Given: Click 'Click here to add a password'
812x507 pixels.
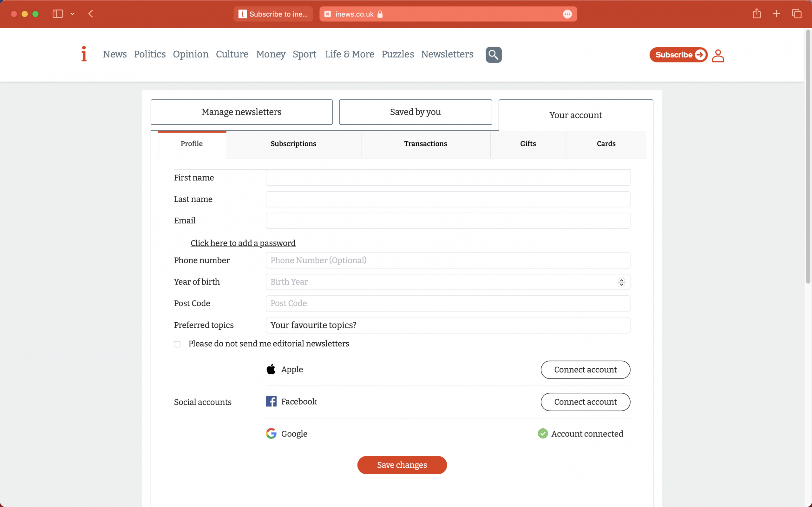Looking at the screenshot, I should (x=243, y=243).
